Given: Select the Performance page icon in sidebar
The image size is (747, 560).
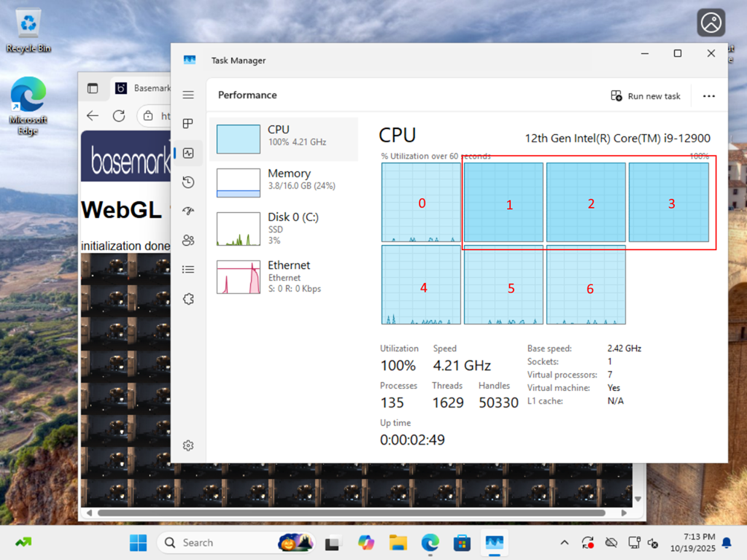Looking at the screenshot, I should (x=188, y=153).
